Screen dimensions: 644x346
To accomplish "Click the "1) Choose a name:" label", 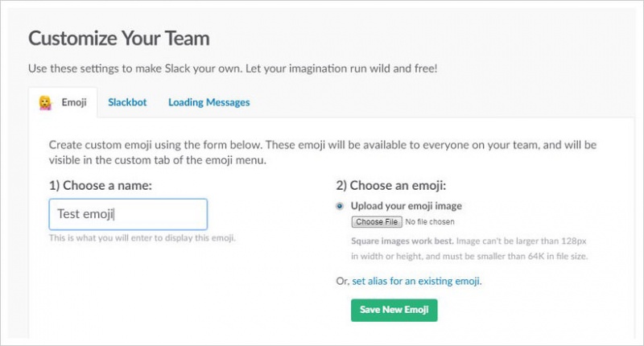I will [101, 184].
